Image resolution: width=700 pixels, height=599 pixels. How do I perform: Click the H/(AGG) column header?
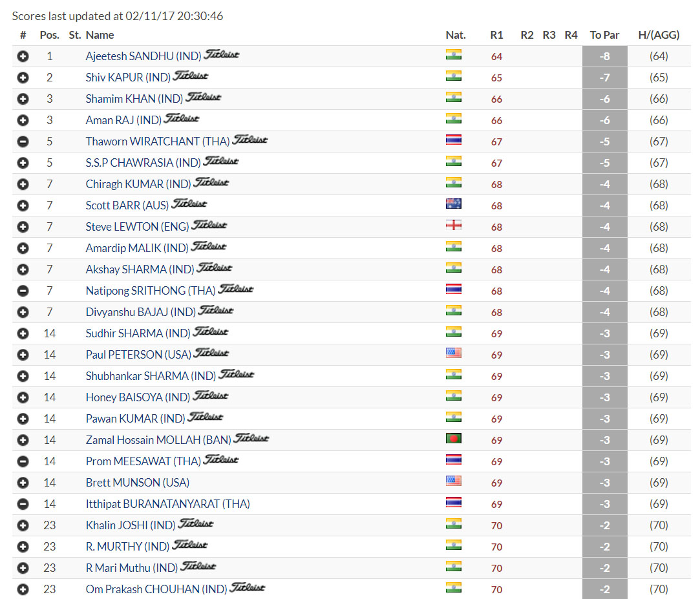pyautogui.click(x=659, y=36)
